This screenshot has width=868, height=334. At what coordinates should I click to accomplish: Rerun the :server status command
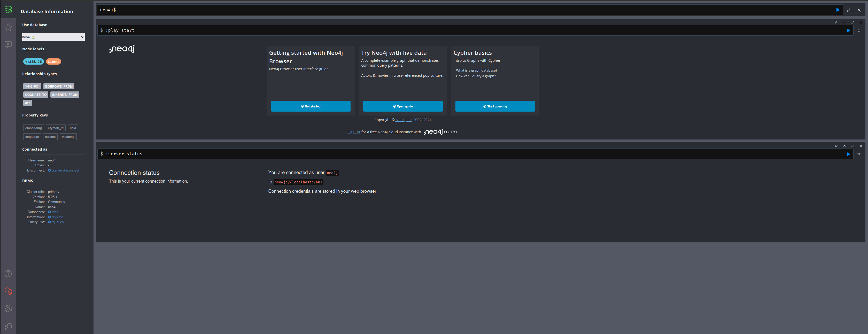point(848,154)
